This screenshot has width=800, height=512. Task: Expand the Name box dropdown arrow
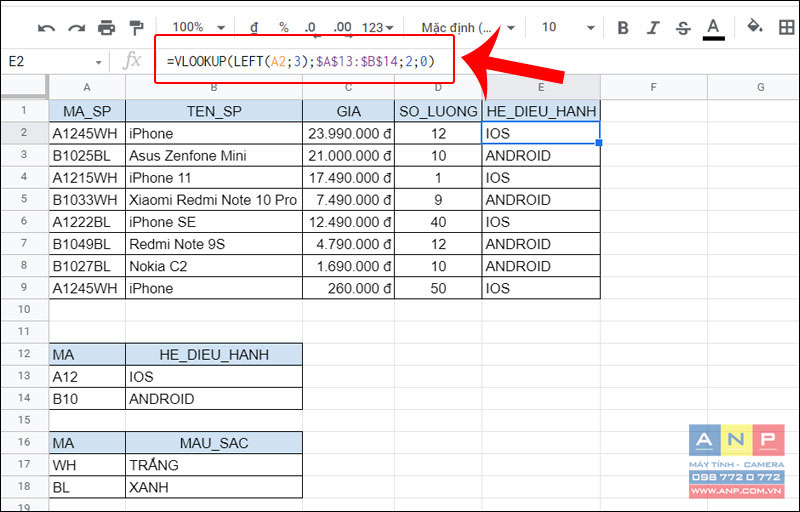point(98,62)
